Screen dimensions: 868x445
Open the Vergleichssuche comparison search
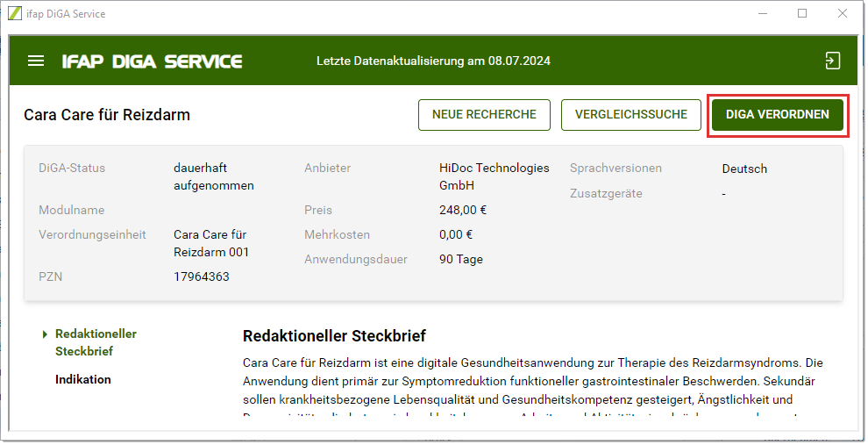coord(630,115)
